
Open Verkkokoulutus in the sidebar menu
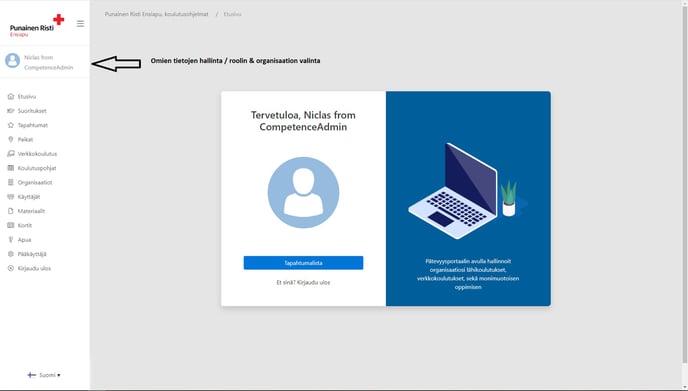pos(37,154)
